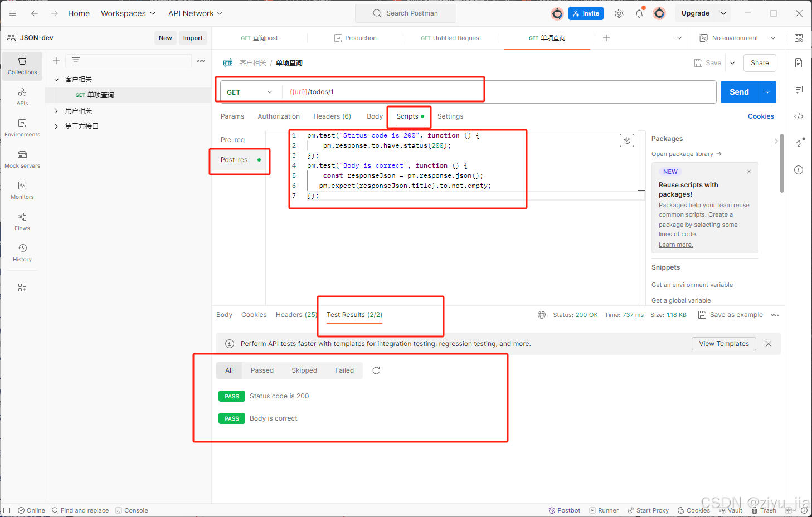The width and height of the screenshot is (812, 517).
Task: Switch to request Headers (6) tab
Action: (x=332, y=116)
